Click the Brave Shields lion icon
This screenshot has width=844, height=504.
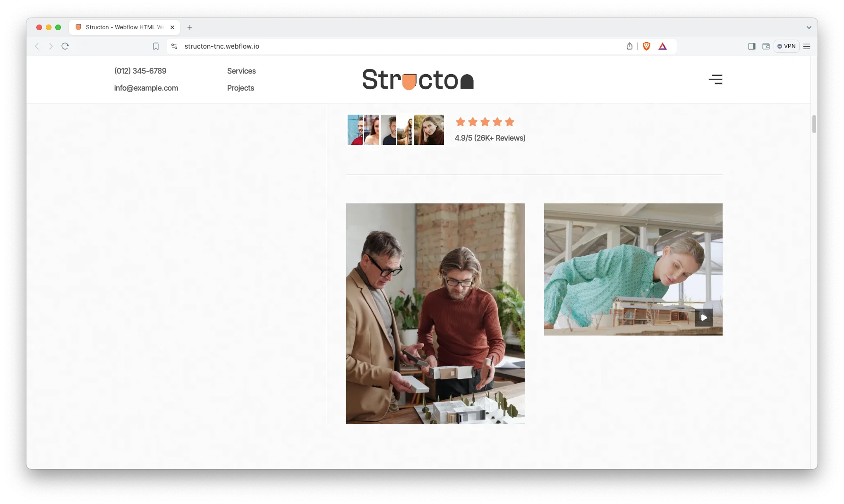[647, 46]
